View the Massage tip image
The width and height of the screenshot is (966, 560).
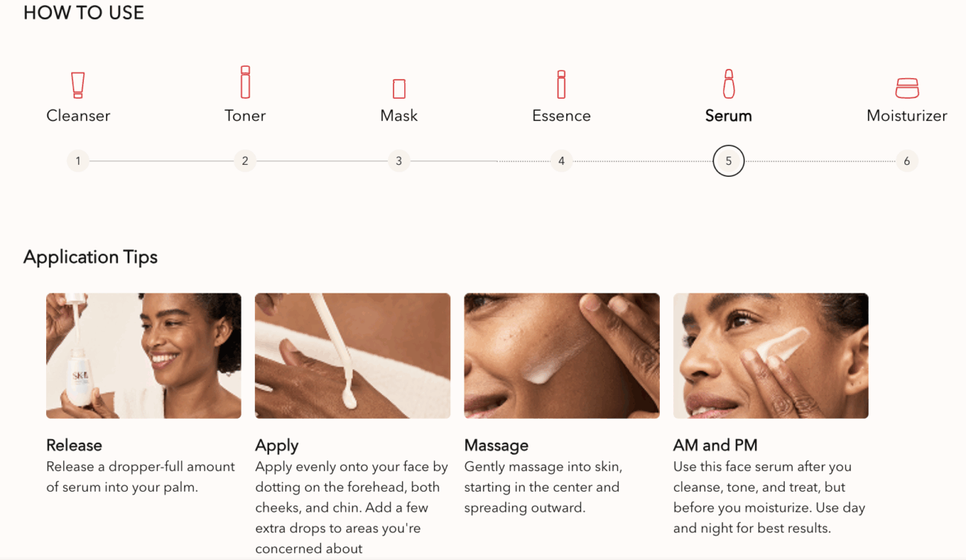pyautogui.click(x=562, y=356)
